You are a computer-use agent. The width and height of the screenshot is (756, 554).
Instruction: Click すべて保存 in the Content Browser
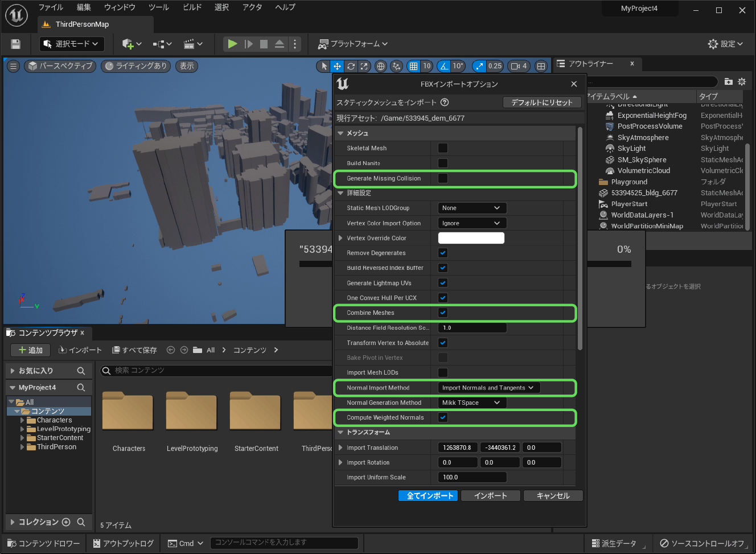point(134,350)
